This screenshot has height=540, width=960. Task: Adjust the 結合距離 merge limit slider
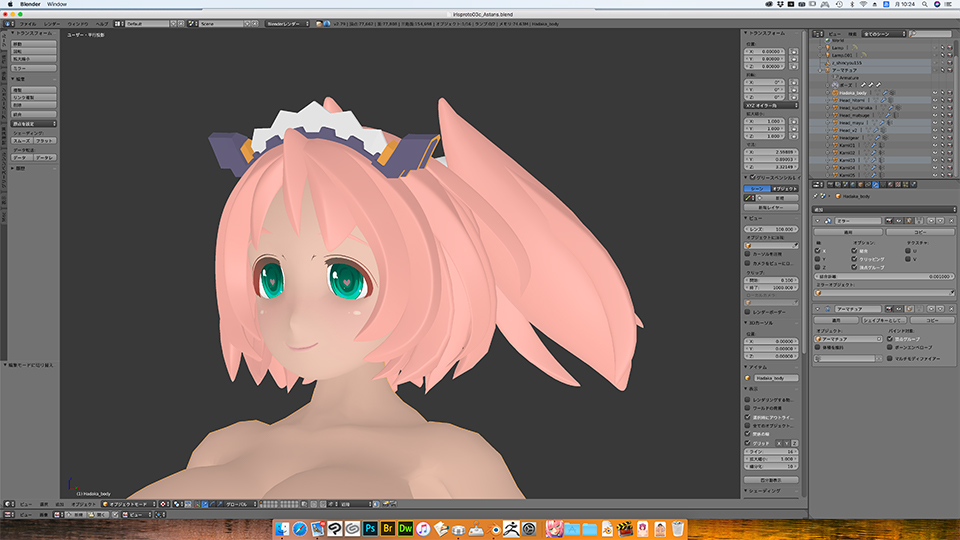(x=884, y=277)
